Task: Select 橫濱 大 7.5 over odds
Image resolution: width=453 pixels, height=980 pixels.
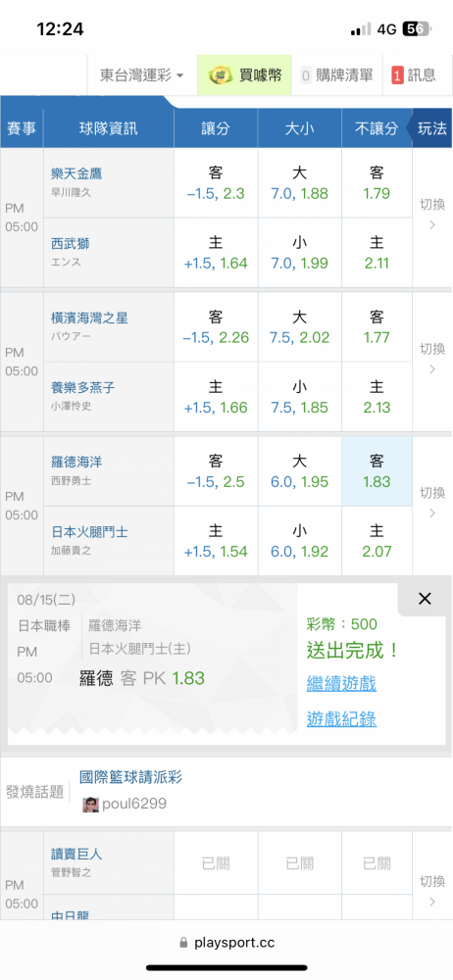Action: [x=299, y=327]
